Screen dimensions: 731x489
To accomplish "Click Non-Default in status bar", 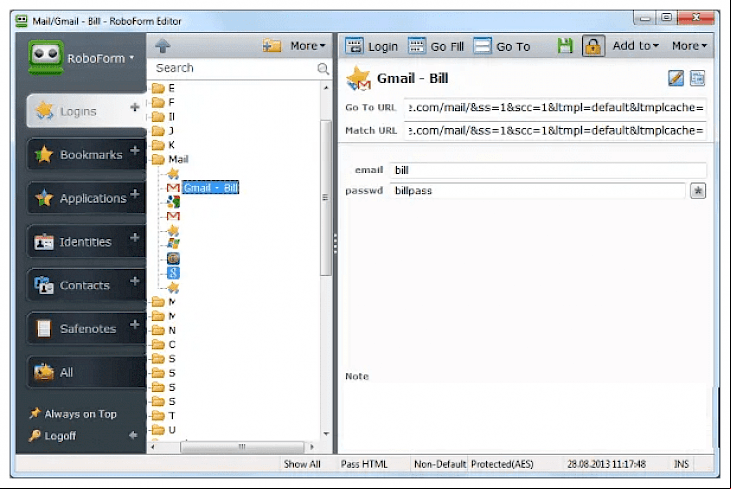I will 440,464.
